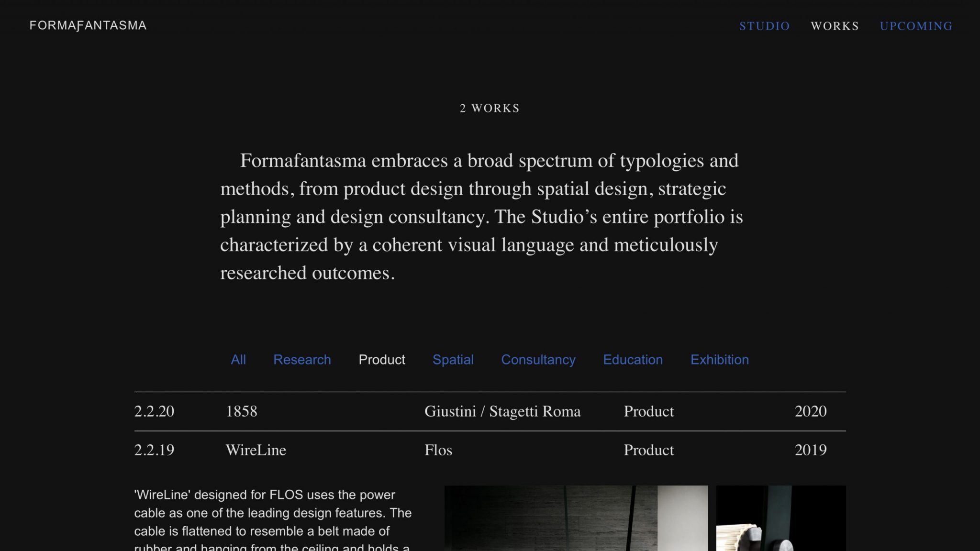The width and height of the screenshot is (980, 551).
Task: Filter works by Research
Action: pyautogui.click(x=302, y=360)
